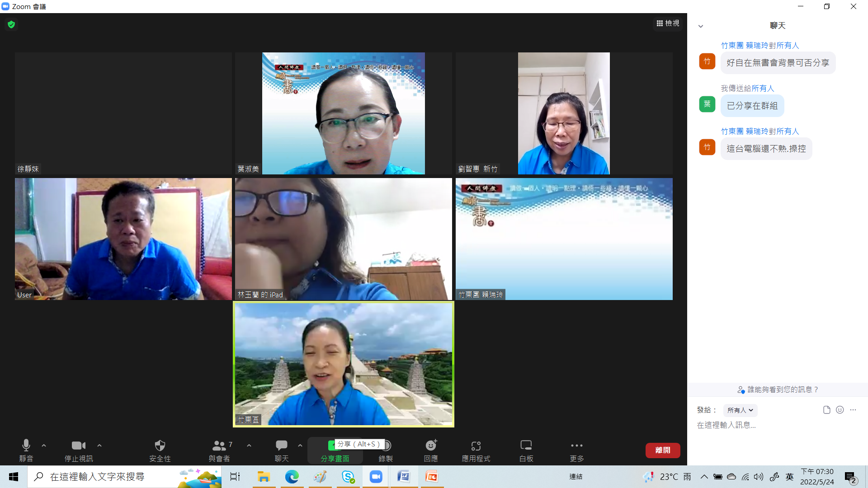Open the chat recipient dropdown
The image size is (868, 488).
click(x=740, y=410)
